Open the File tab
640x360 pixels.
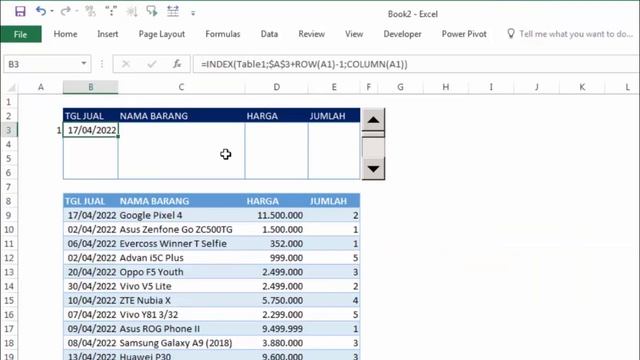[x=20, y=34]
